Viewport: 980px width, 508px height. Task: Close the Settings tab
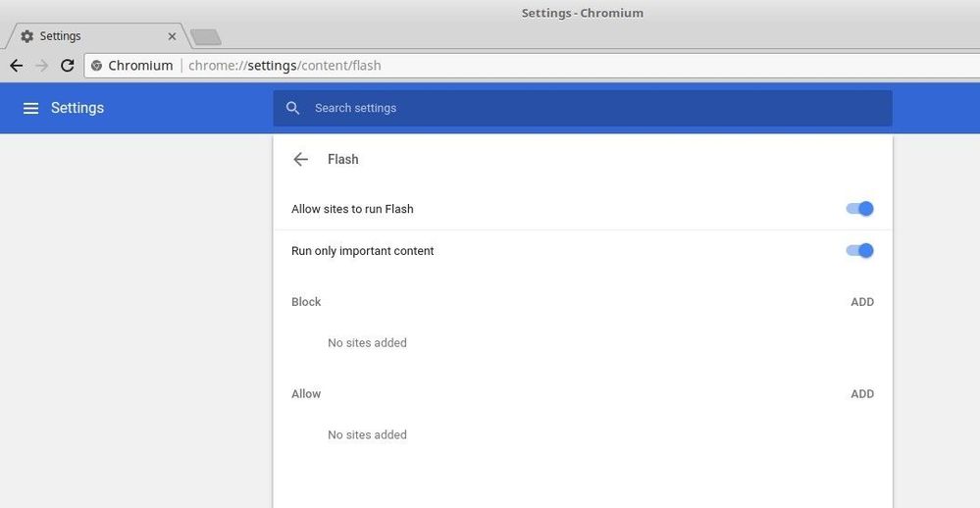[x=172, y=37]
